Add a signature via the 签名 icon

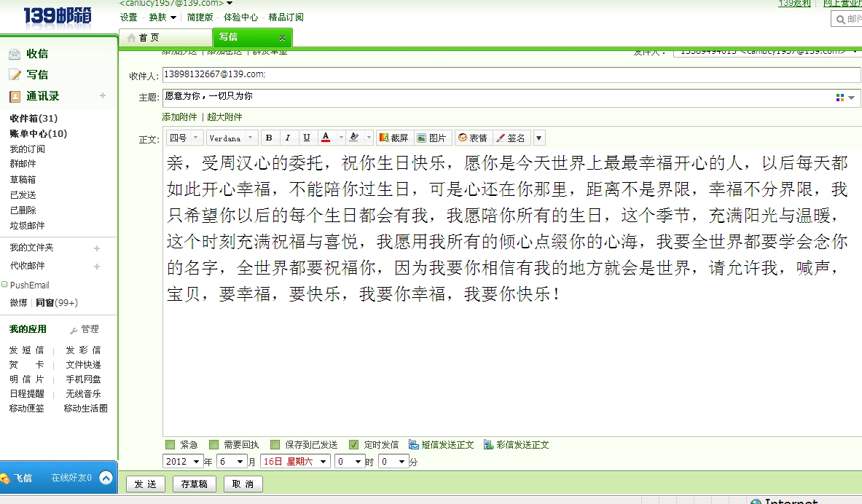510,138
